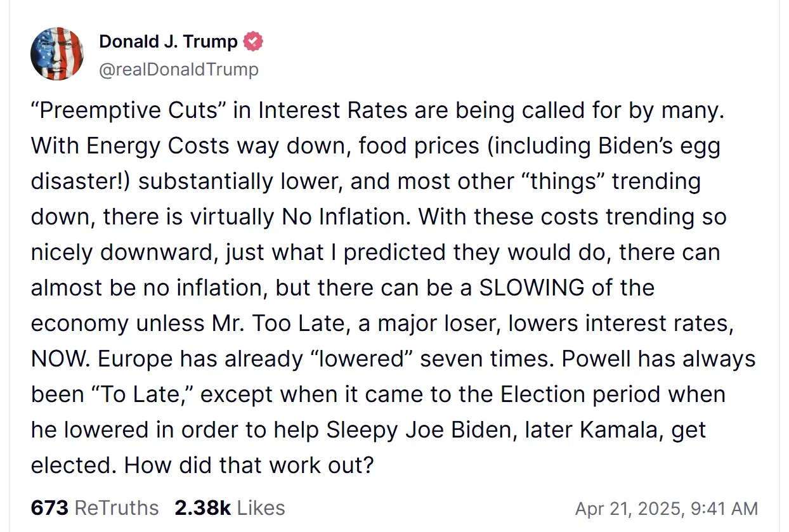The width and height of the screenshot is (789, 532).
Task: Visit the @realDonaldTrump handle link
Action: [x=179, y=69]
